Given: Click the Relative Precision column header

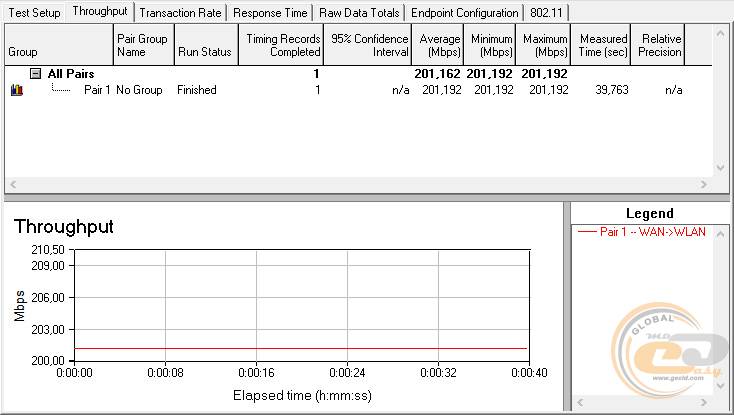Looking at the screenshot, I should pyautogui.click(x=661, y=45).
